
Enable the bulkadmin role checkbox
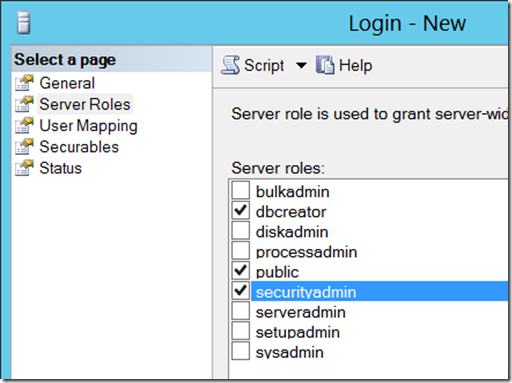click(241, 190)
